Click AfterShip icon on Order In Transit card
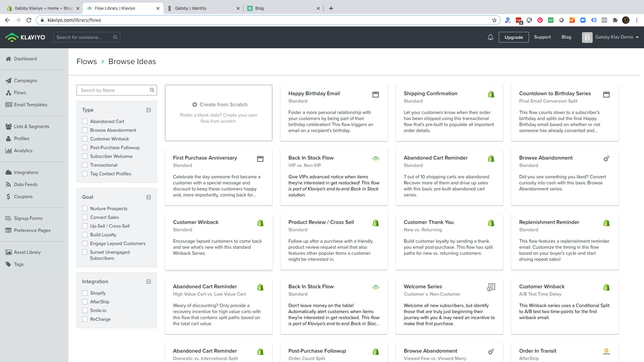The image size is (644, 362). (x=606, y=352)
